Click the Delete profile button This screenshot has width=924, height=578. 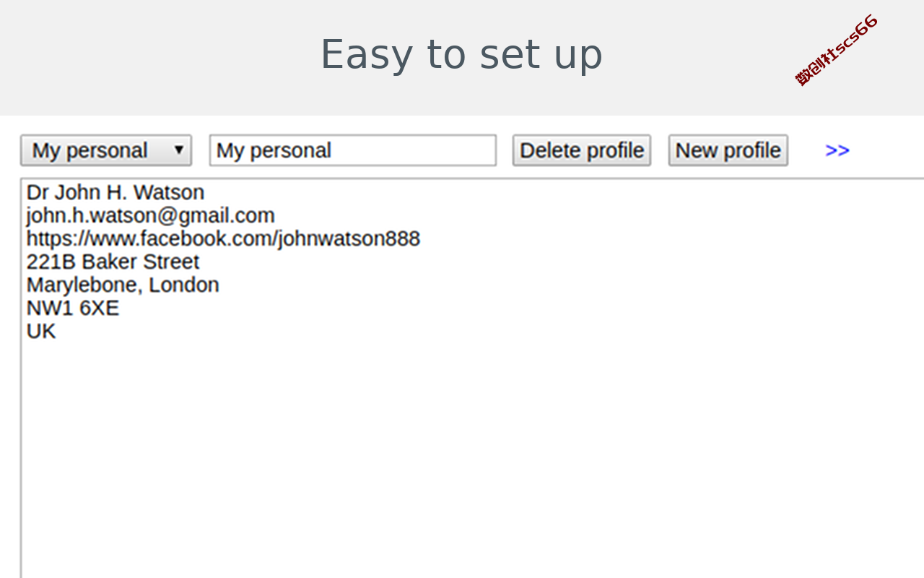[x=582, y=150]
